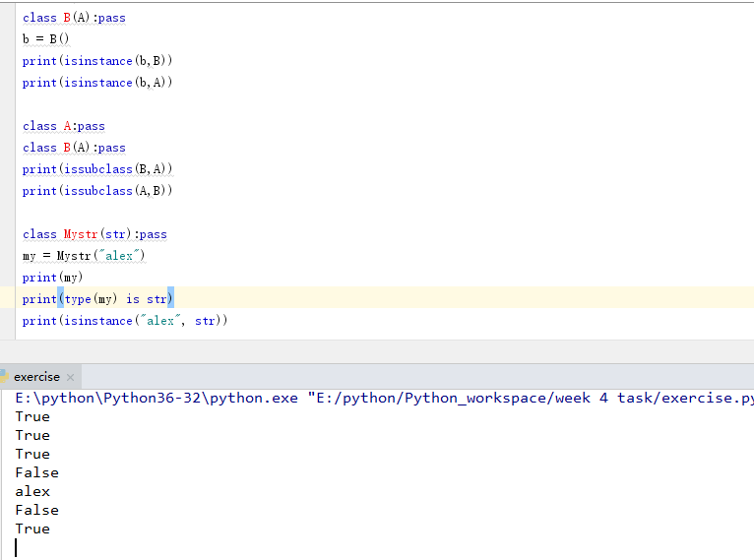Click 'print(issubclass(A,B))' code line
Screen dimensions: 754x560
(x=97, y=191)
